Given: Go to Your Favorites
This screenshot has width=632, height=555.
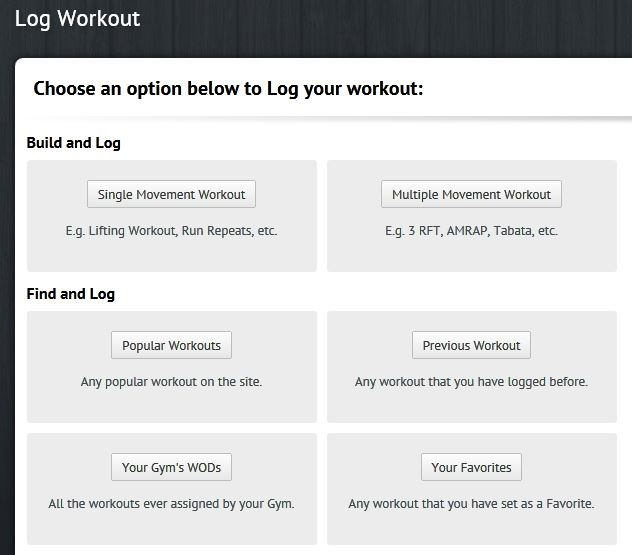Looking at the screenshot, I should click(471, 467).
